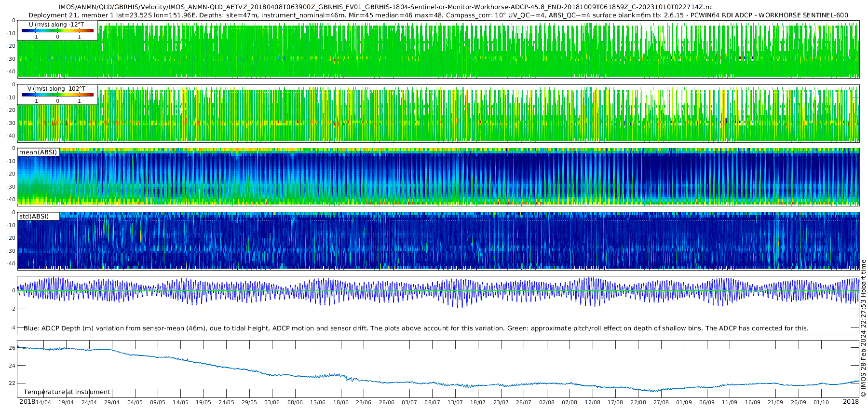Click the 11/09 date tick label
This screenshot has width=868, height=410.
pos(730,402)
